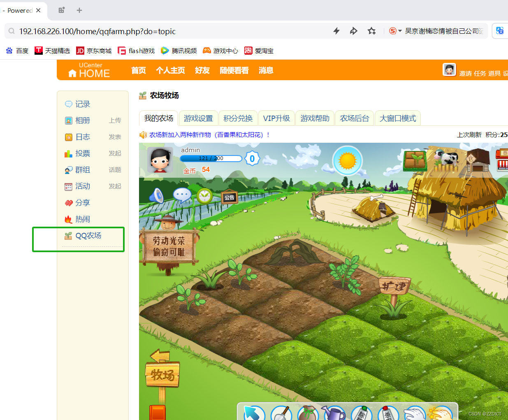Mute the game sound with speaker icon
Screen dimensions: 508x420
(156, 196)
